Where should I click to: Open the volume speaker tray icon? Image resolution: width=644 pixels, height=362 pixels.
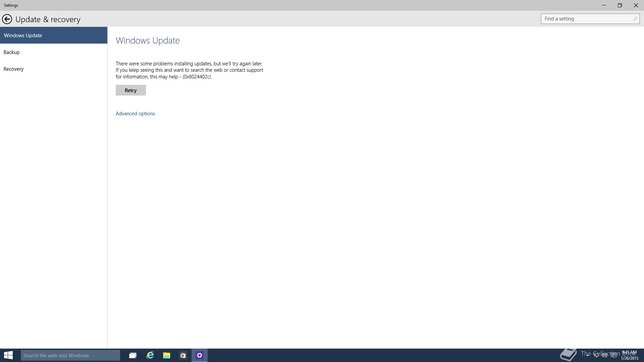click(604, 355)
